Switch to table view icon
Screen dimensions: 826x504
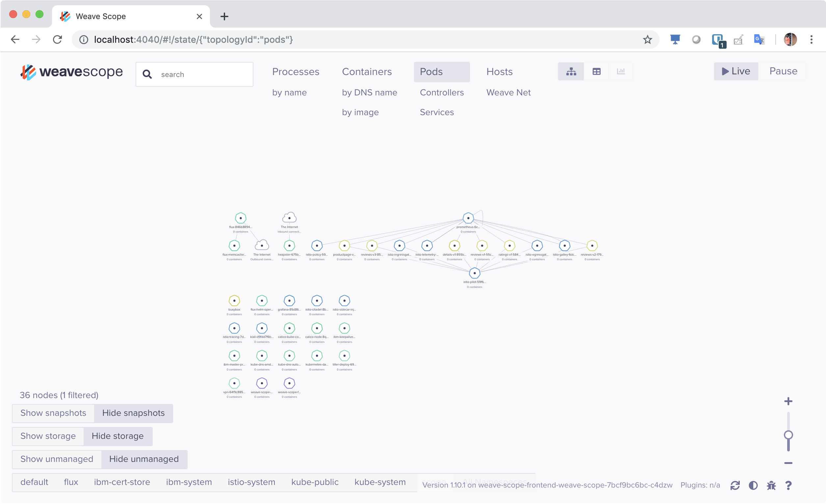[x=596, y=71]
